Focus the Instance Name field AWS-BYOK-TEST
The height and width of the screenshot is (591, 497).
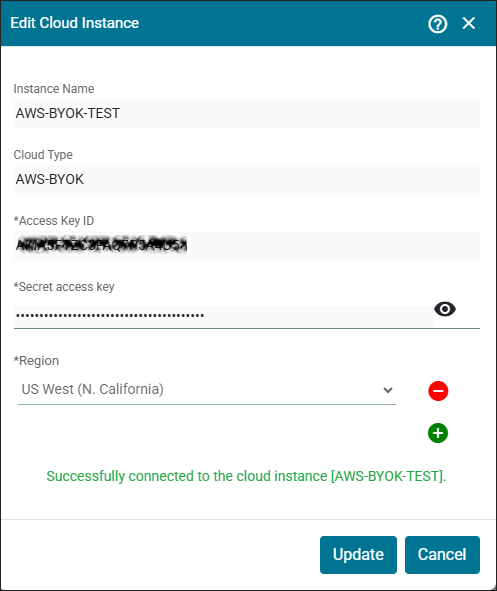[x=247, y=113]
